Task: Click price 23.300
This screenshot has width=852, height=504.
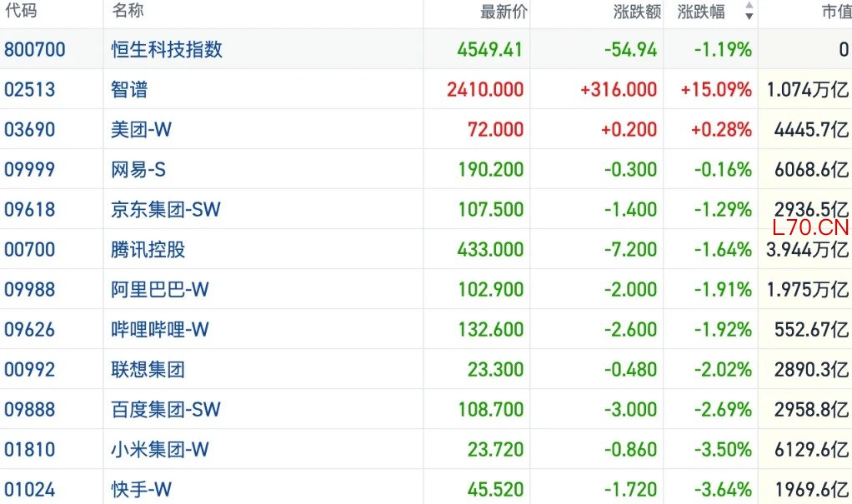Action: pyautogui.click(x=495, y=370)
